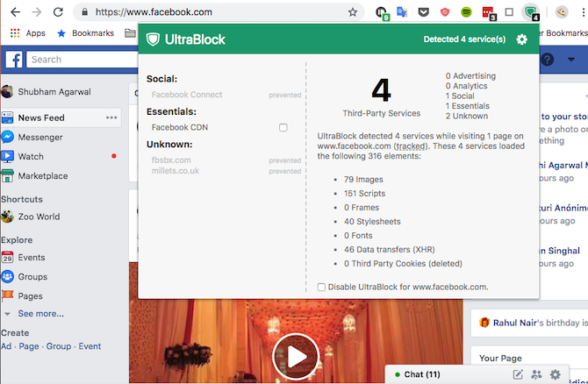Open the bookmarks folder icon
Screen dimensions: 588x384
click(130, 33)
